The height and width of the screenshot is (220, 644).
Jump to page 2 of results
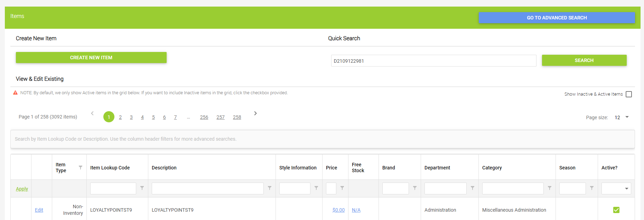[120, 117]
